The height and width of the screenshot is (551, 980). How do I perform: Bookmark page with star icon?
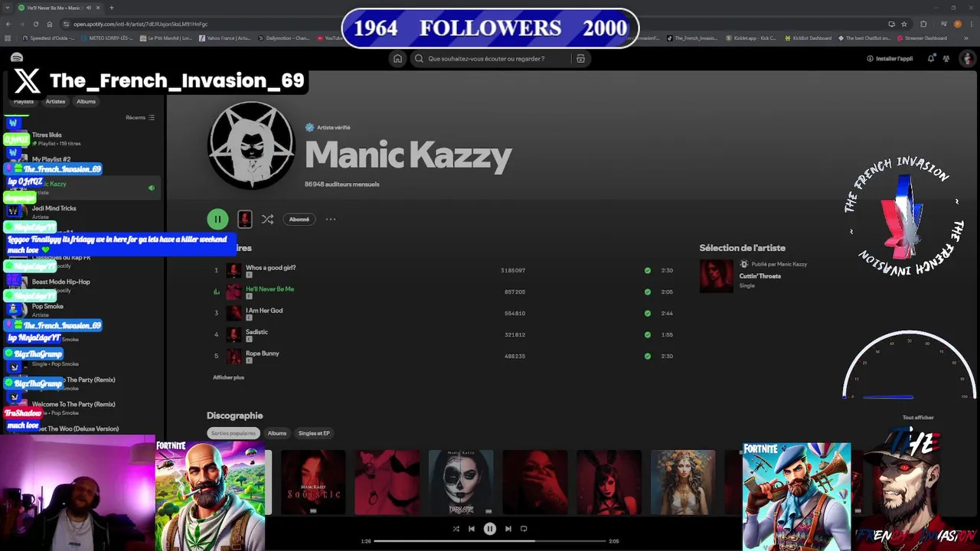click(906, 24)
